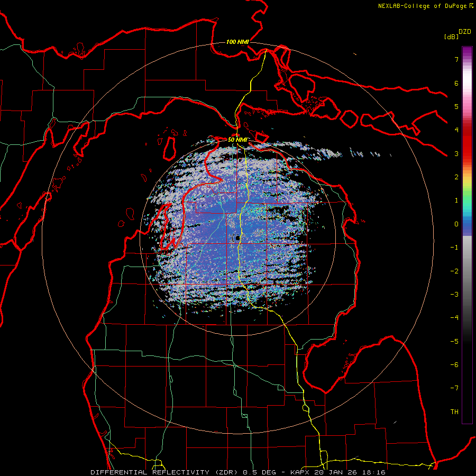Click the 0 value on color scale
The image size is (476, 476).
(456, 224)
